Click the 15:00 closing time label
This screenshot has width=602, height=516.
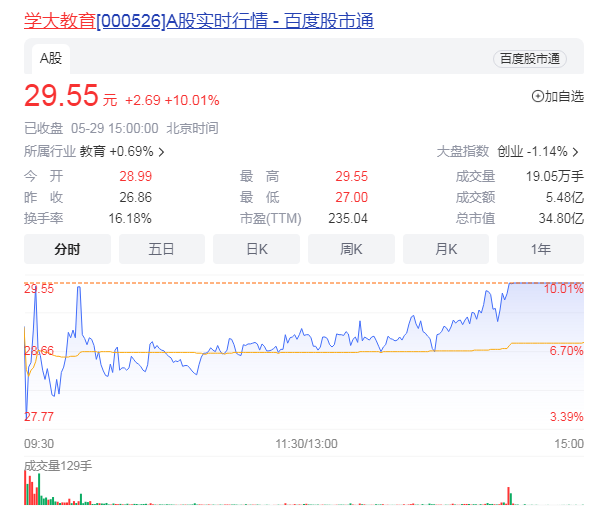tap(568, 443)
